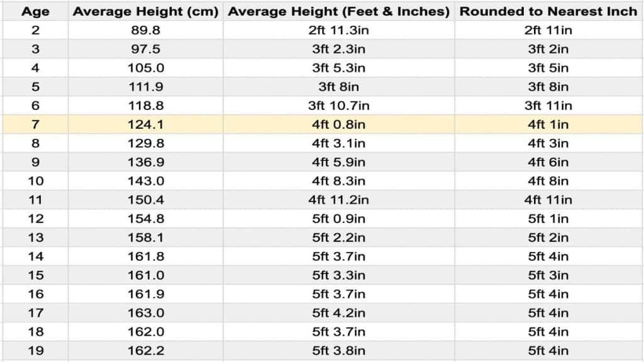Select the Age column header cell
The image size is (644, 362).
(35, 11)
